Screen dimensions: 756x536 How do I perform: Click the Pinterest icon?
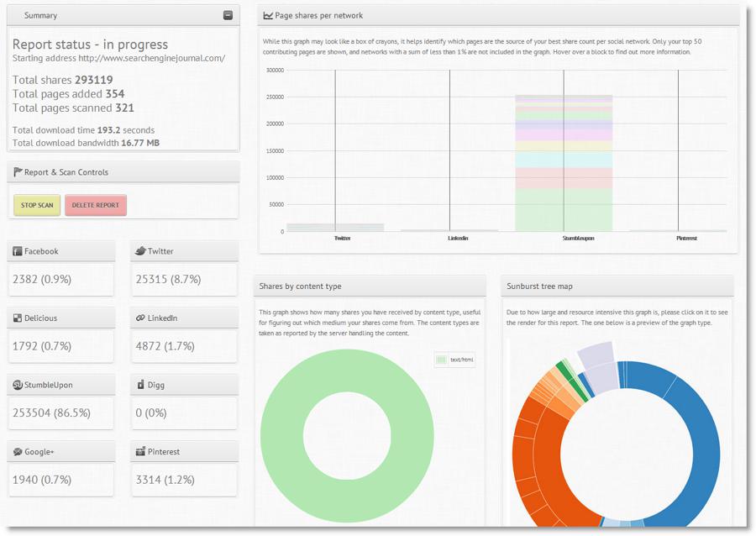[140, 452]
